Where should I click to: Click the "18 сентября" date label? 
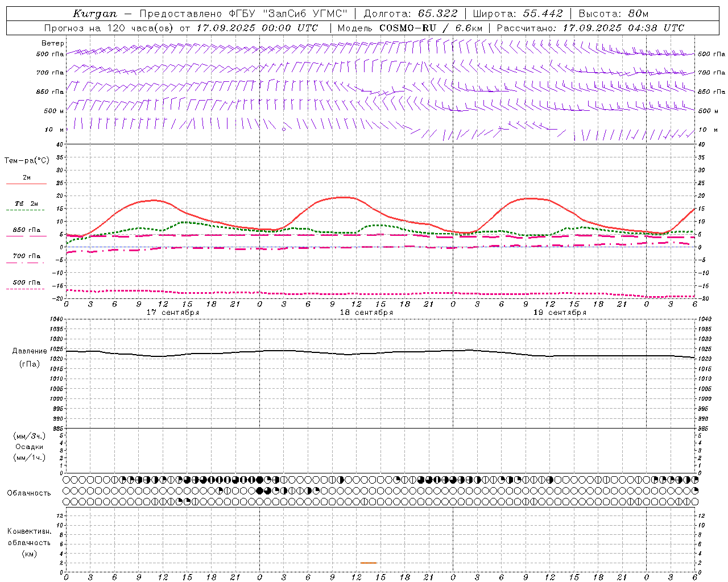[x=366, y=313]
